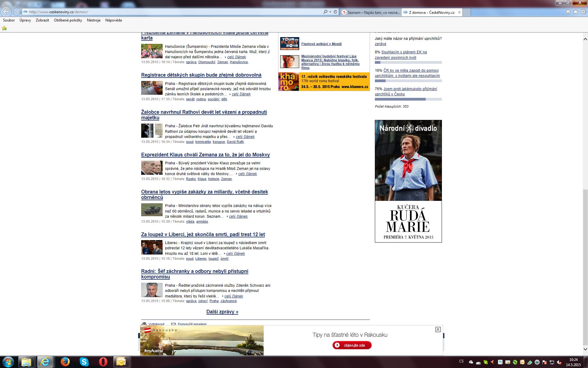This screenshot has height=368, width=588.
Task: Click the page scrollbar down arrow
Action: pos(585,349)
